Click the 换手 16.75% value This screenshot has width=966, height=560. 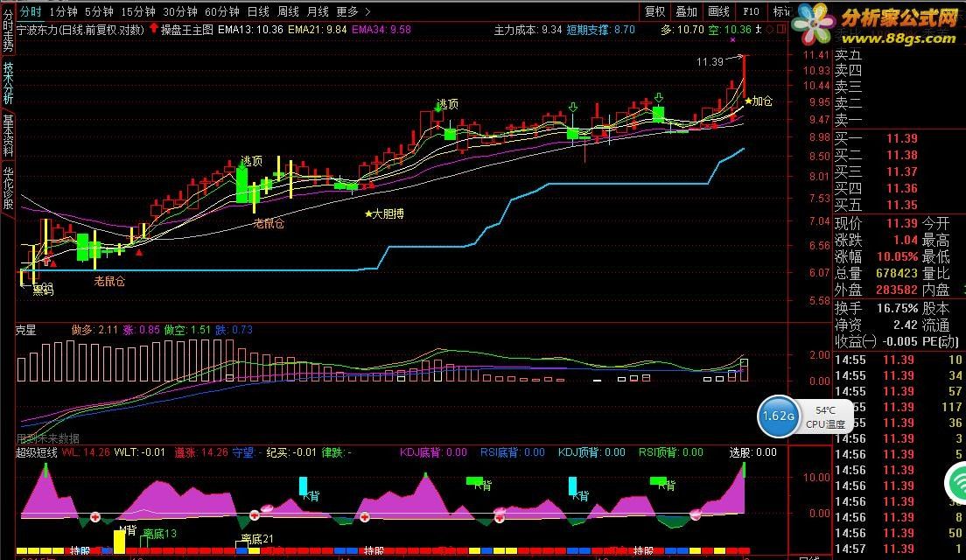coord(897,307)
